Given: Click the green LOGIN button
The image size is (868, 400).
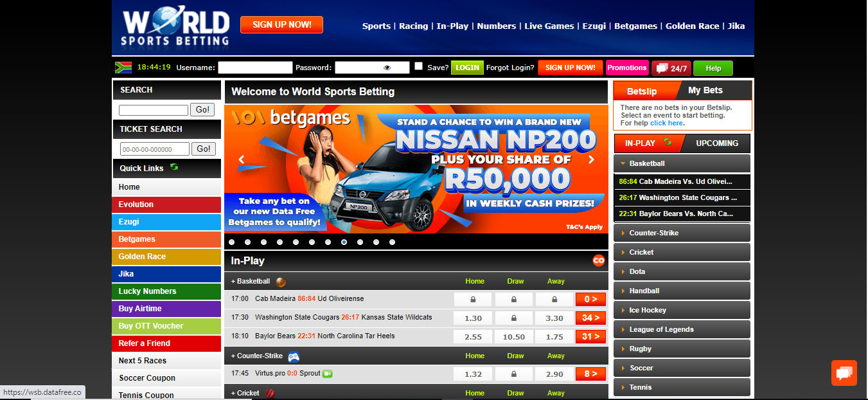Looking at the screenshot, I should point(467,68).
